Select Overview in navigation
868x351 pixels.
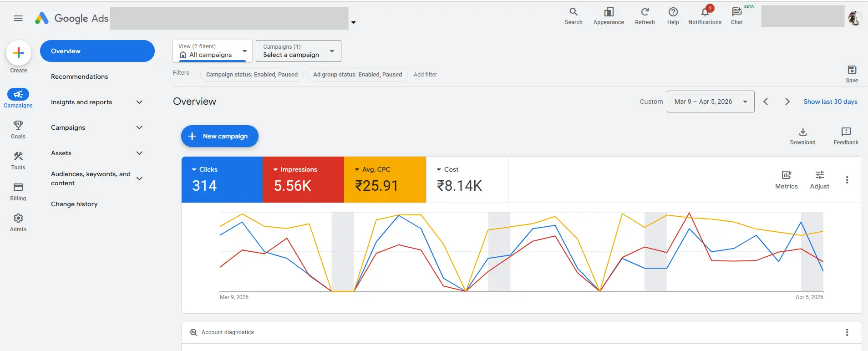(x=97, y=51)
